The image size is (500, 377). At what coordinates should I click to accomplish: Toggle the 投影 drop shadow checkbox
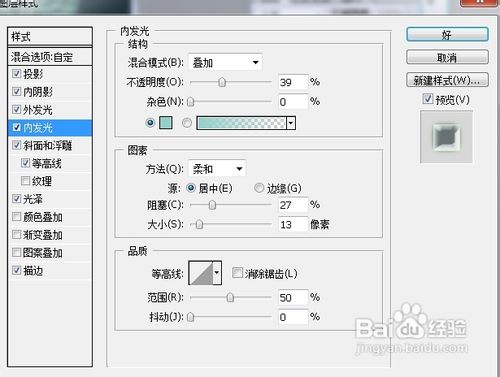coord(16,73)
